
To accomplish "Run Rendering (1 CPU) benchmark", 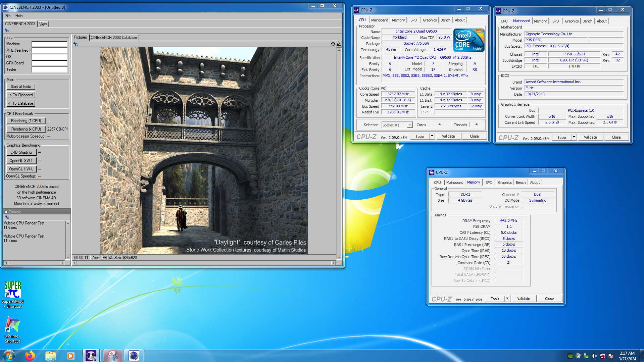I will coord(26,121).
